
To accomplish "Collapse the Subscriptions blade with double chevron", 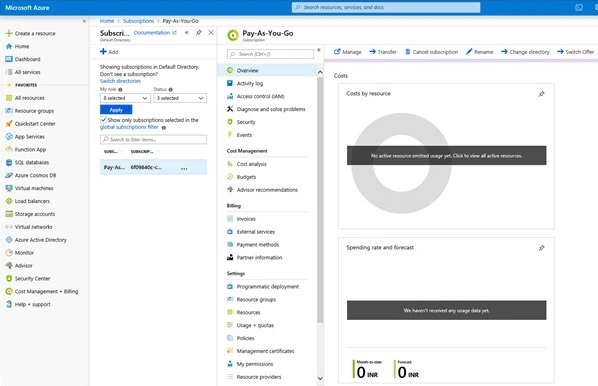I will (186, 33).
